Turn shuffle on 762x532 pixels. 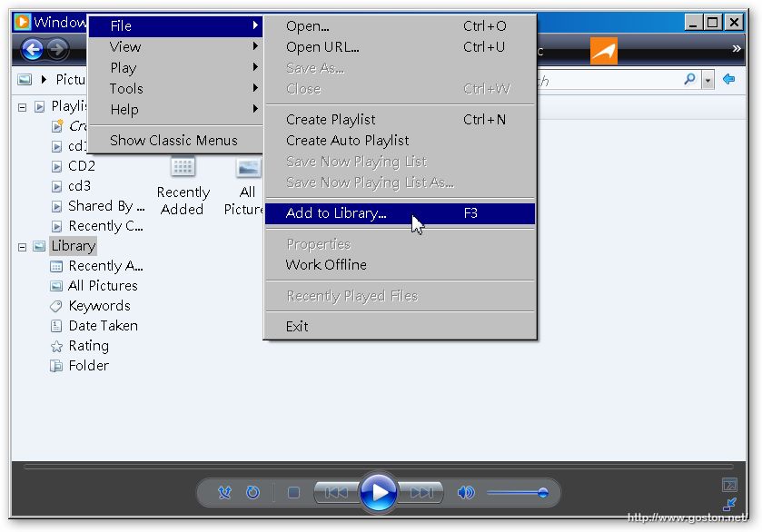[x=224, y=493]
